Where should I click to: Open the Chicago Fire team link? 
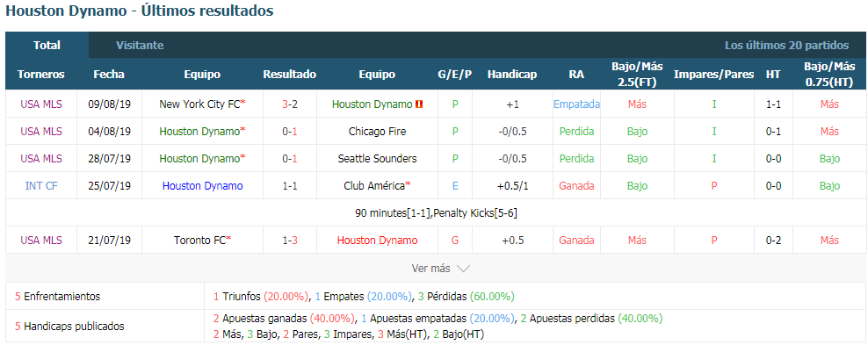[x=377, y=132]
